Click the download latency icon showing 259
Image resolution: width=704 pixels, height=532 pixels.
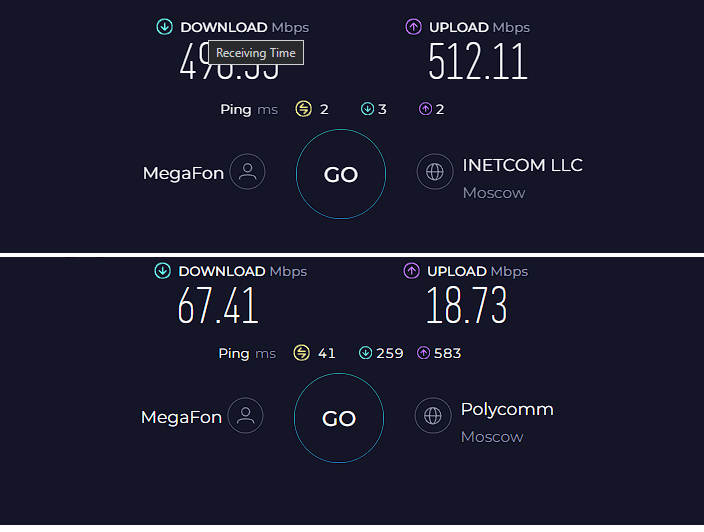click(x=365, y=353)
